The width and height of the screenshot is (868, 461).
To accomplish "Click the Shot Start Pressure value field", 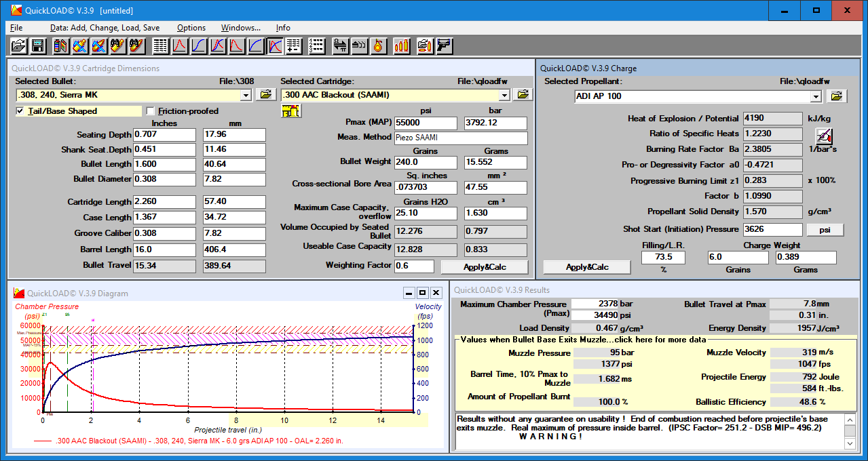I will coord(773,230).
